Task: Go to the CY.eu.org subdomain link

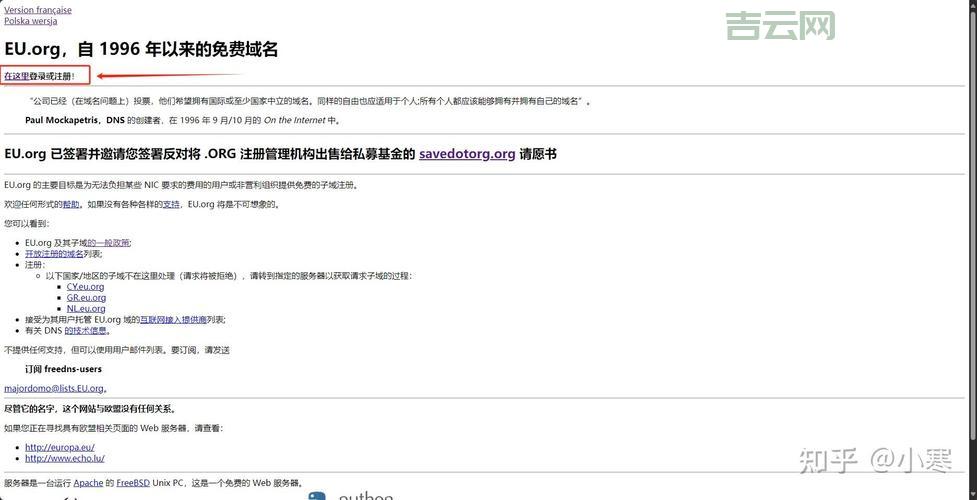Action: pos(85,287)
